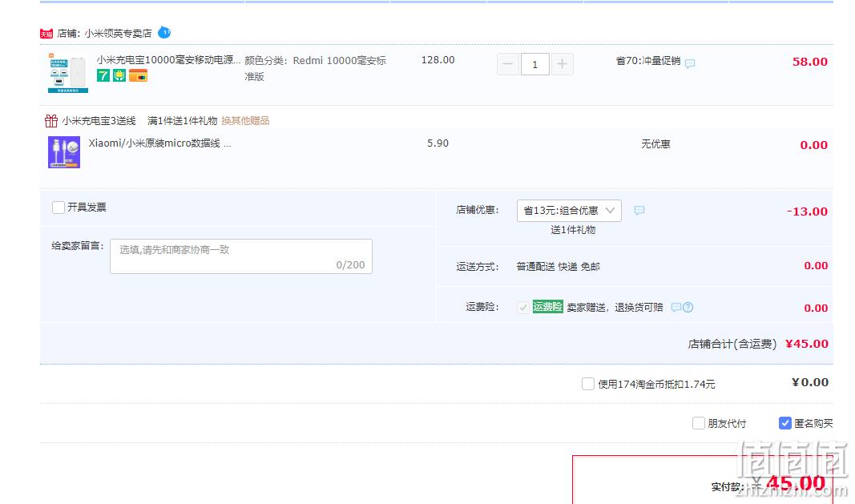
Task: Open the micro data cable gift thumbnail
Action: pyautogui.click(x=64, y=152)
